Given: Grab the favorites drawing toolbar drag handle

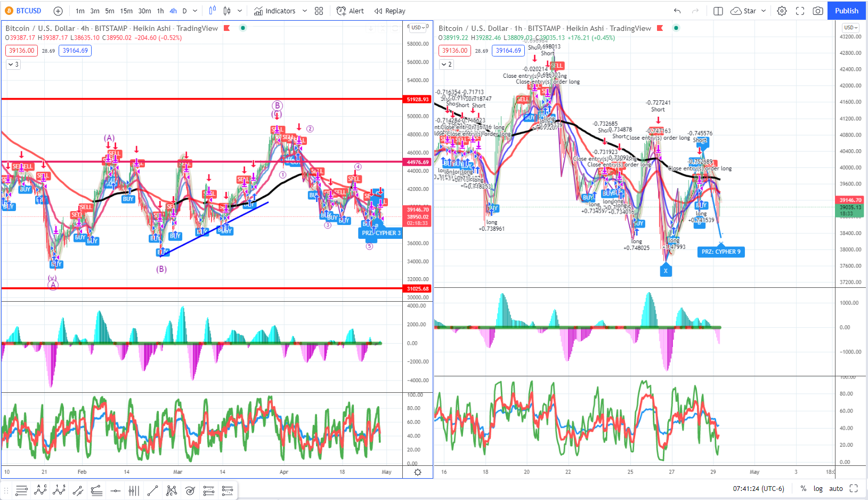Looking at the screenshot, I should pos(7,490).
